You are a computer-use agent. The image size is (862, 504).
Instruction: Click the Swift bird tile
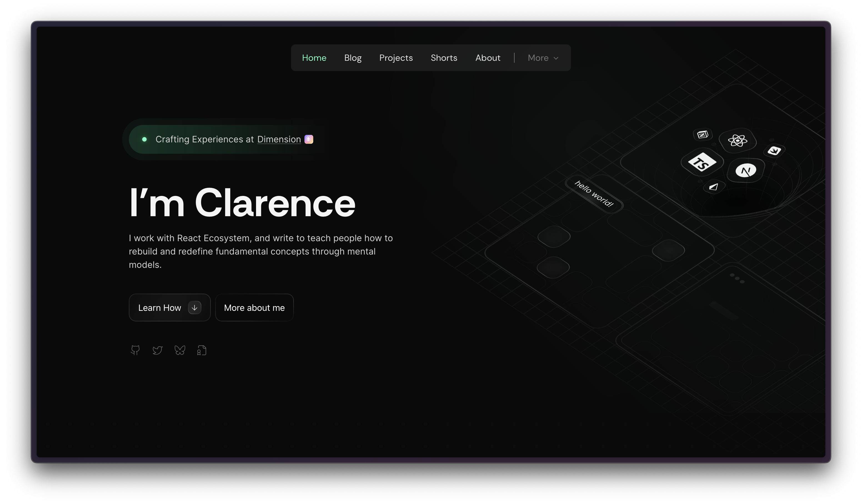[774, 150]
